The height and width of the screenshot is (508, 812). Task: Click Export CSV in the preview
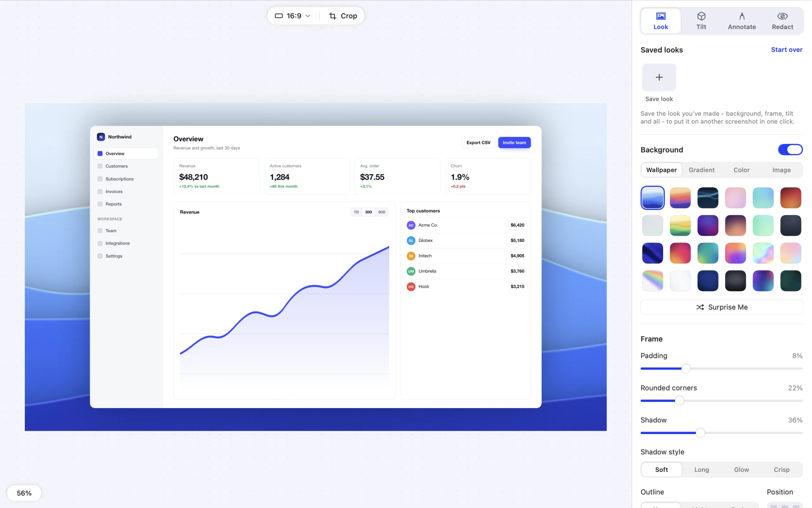[478, 143]
